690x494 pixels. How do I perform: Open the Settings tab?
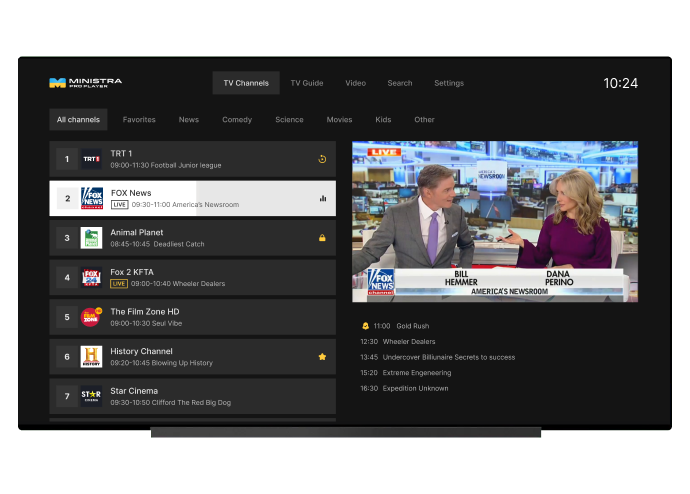(449, 83)
